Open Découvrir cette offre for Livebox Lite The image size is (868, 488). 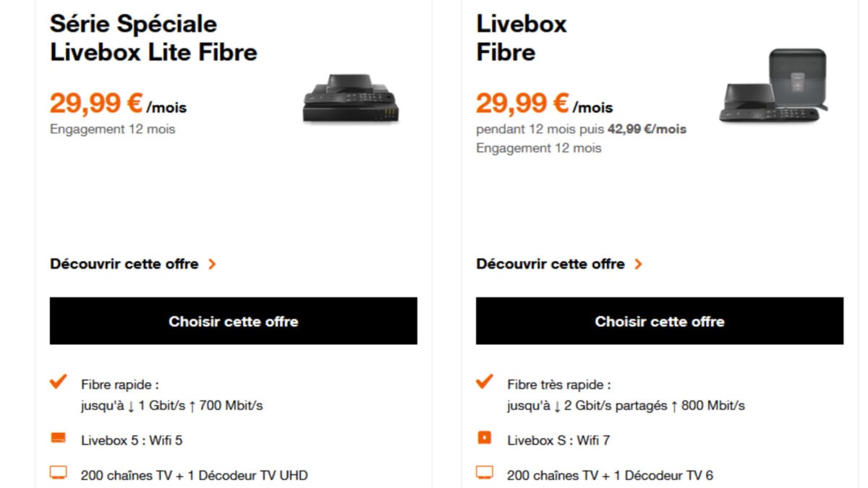point(123,264)
